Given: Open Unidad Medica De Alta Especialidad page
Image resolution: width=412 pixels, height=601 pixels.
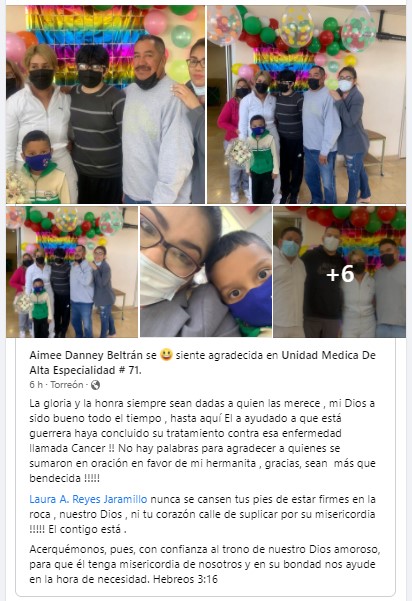Looking at the screenshot, I should click(202, 363).
